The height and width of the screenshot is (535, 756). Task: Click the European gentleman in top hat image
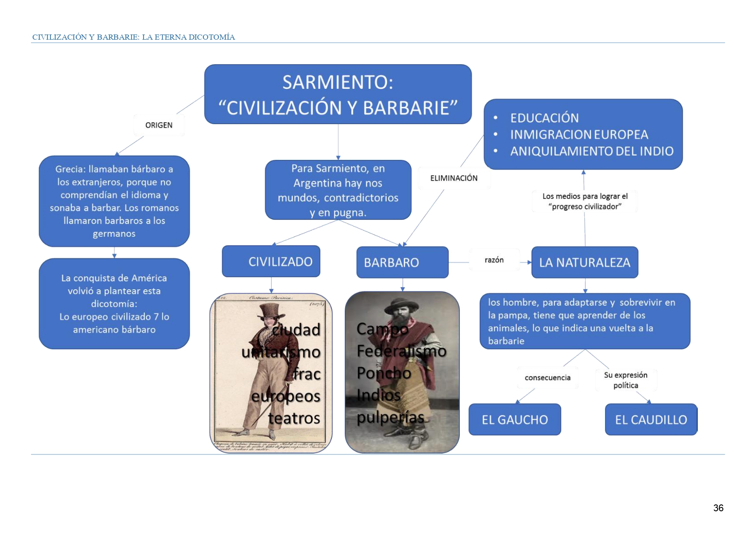click(x=271, y=373)
